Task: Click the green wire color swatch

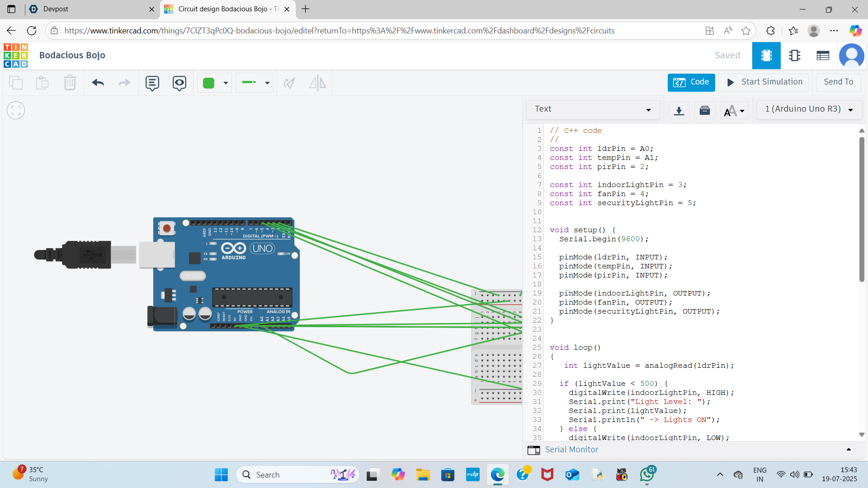Action: (209, 83)
